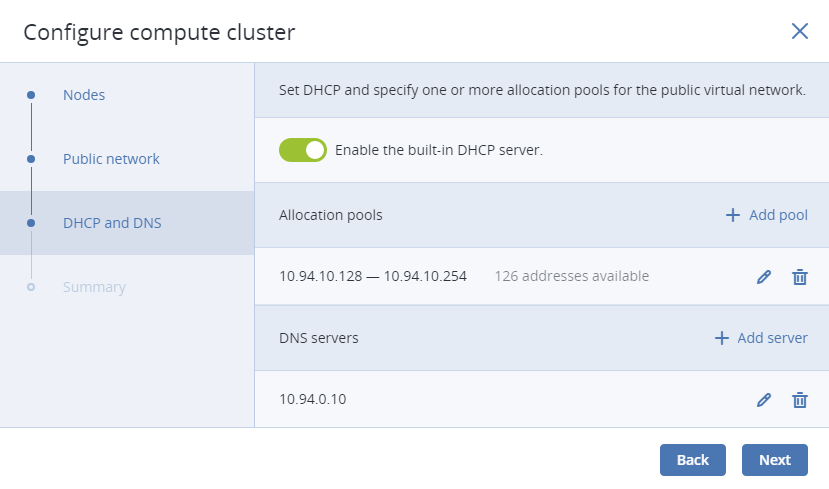Open the Public network step
This screenshot has height=489, width=829.
point(111,159)
